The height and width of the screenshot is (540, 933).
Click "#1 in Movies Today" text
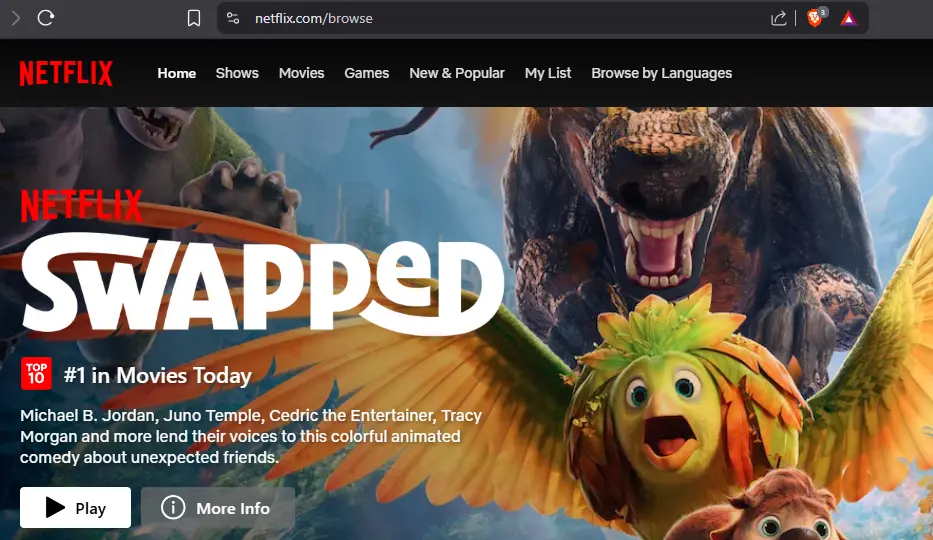coord(158,375)
